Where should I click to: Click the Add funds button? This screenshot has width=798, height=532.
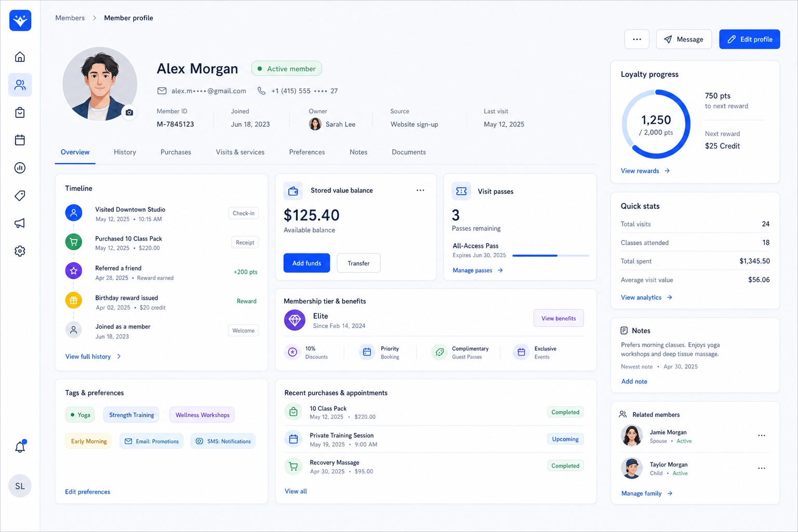[x=307, y=263]
